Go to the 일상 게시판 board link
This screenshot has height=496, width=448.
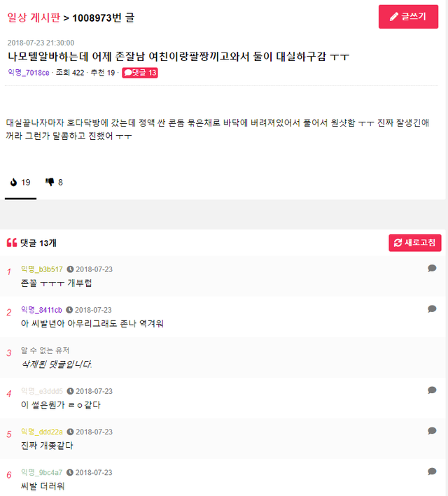(x=33, y=17)
